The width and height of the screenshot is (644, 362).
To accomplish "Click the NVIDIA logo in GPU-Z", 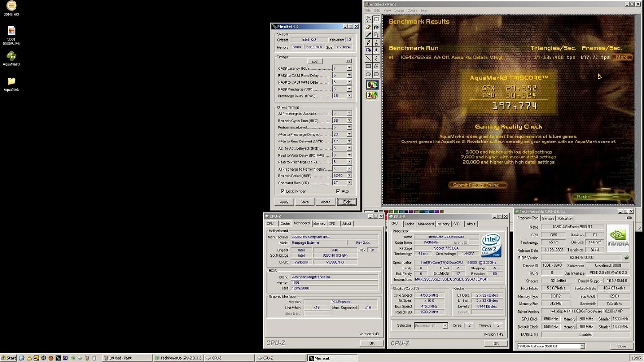I will coord(618,237).
